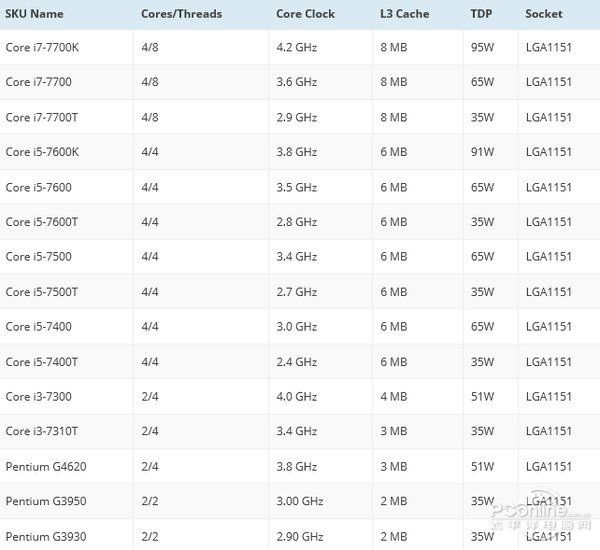600x550 pixels.
Task: Click LGA1151 socket in Core i3-7310T row
Action: click(x=549, y=431)
